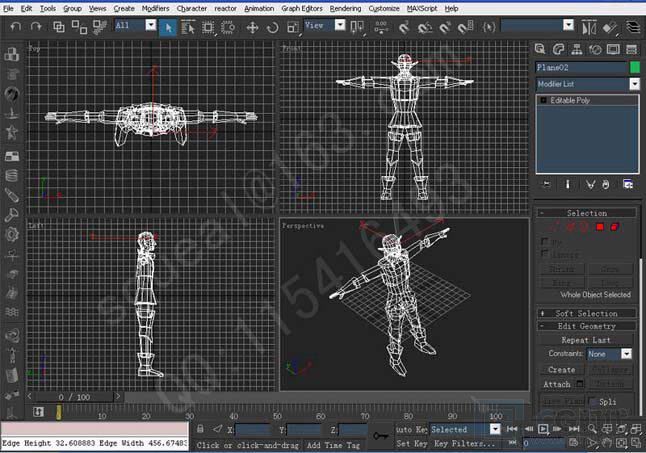Choose the Select and Rotate tool

272,28
